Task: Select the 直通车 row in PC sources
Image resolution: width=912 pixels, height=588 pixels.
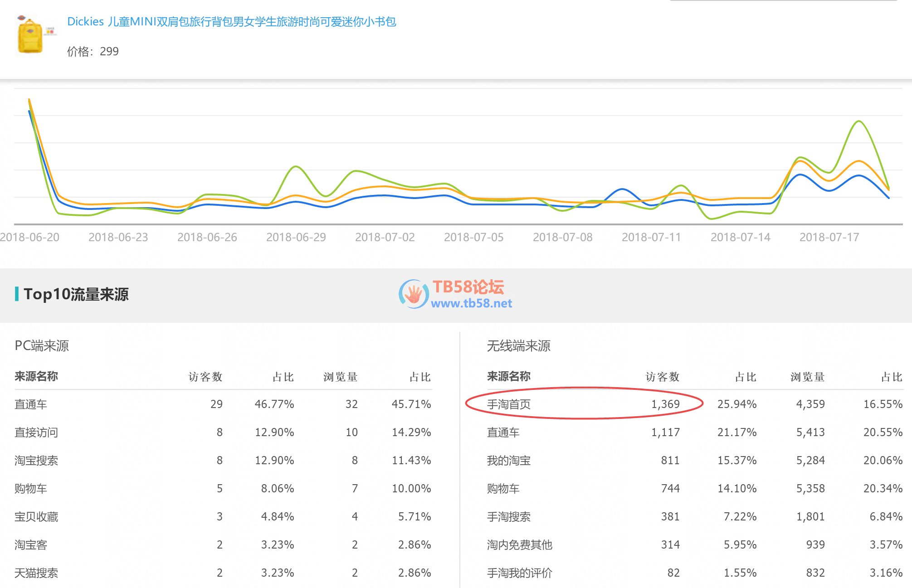Action: click(x=223, y=404)
